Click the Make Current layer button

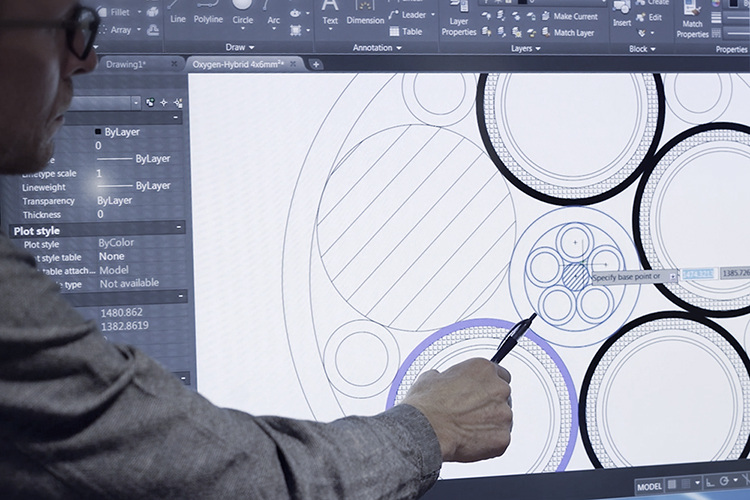(x=573, y=17)
